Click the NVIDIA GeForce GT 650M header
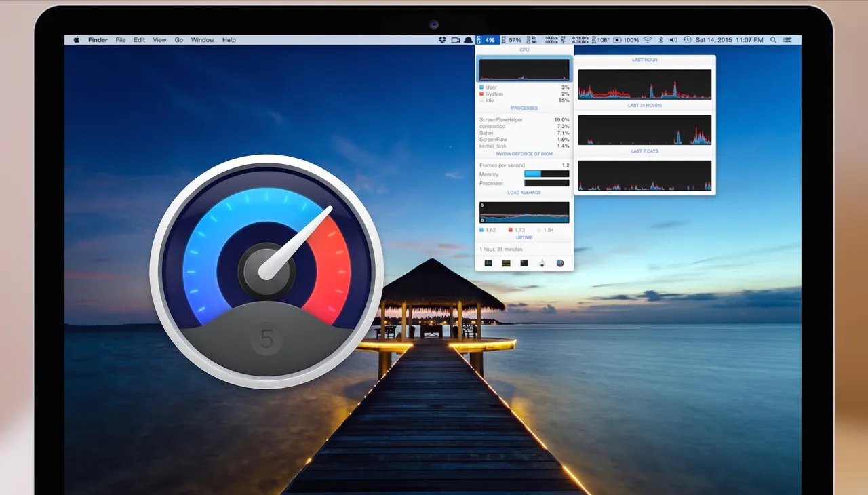This screenshot has height=495, width=868. [524, 154]
